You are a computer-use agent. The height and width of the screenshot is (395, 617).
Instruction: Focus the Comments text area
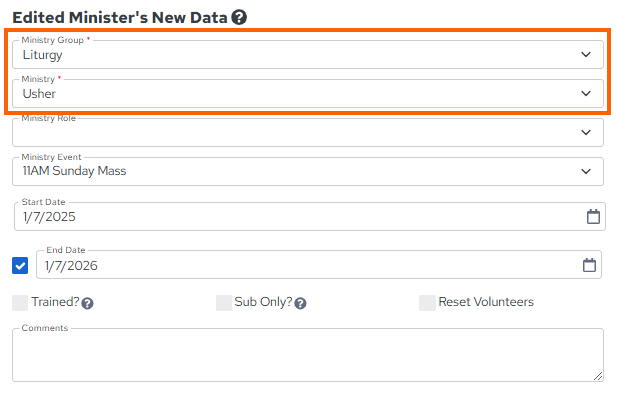[308, 355]
